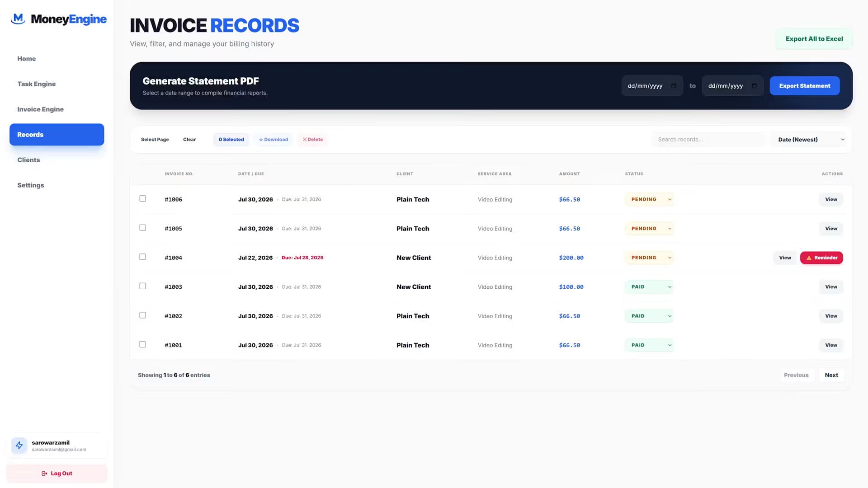Click the statement end date field
868x488 pixels.
(x=732, y=86)
